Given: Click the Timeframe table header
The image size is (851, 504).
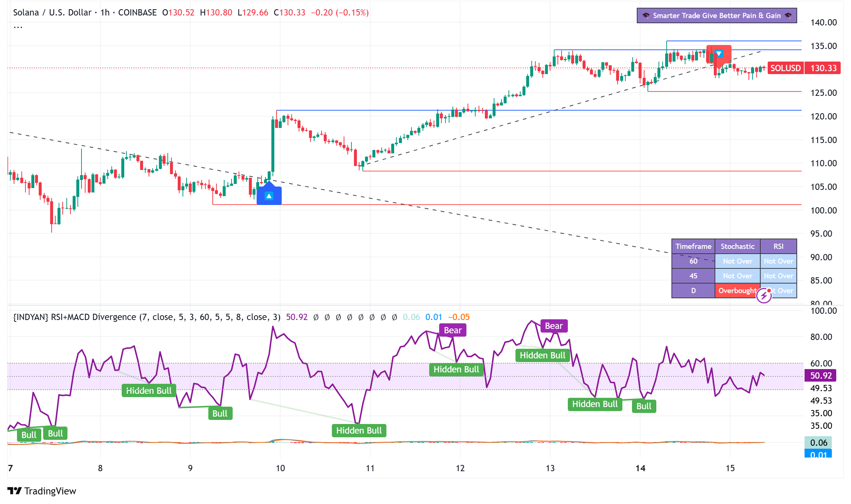Looking at the screenshot, I should pyautogui.click(x=693, y=246).
